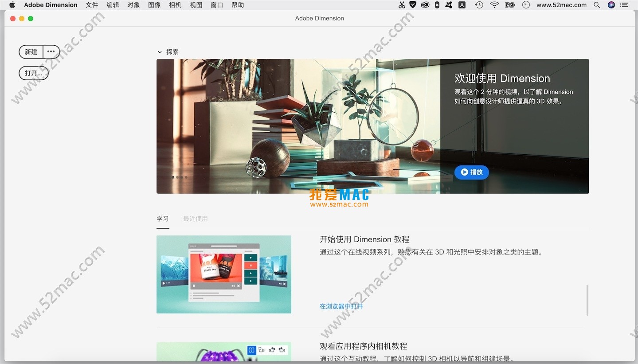The image size is (638, 364).
Task: Click the clock icon in the menu bar
Action: [x=526, y=5]
